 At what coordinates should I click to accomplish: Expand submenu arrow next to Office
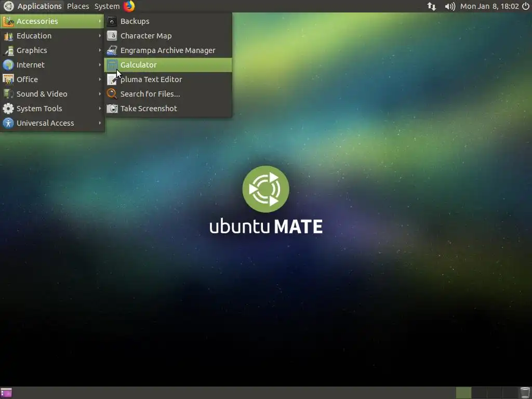pos(100,79)
